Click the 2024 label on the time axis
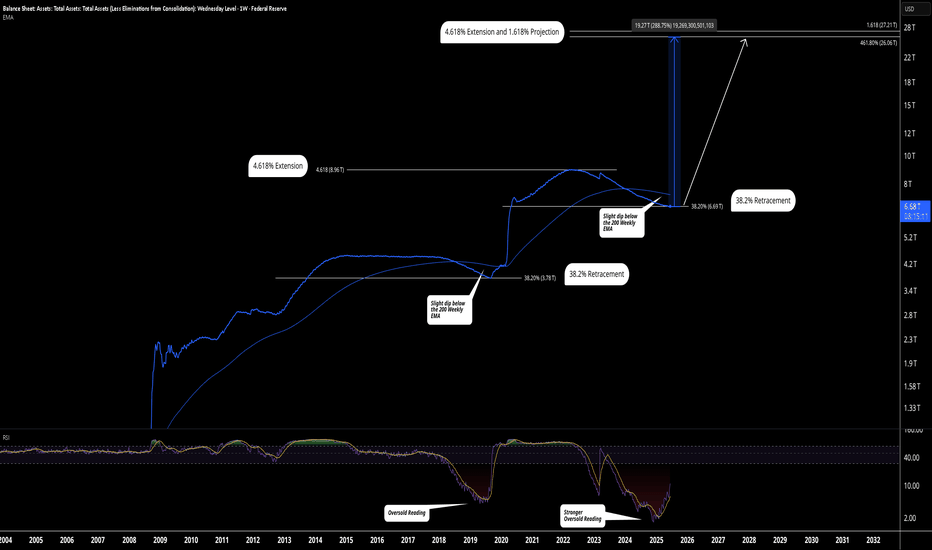This screenshot has width=932, height=550. tap(625, 540)
